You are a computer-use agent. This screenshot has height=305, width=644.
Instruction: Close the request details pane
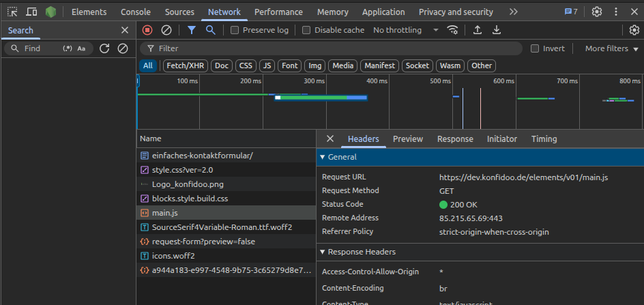tap(330, 139)
